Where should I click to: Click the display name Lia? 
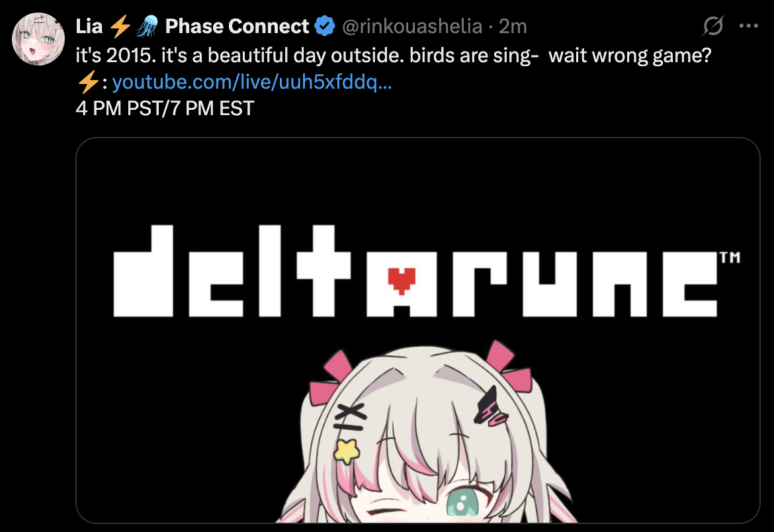tap(89, 26)
